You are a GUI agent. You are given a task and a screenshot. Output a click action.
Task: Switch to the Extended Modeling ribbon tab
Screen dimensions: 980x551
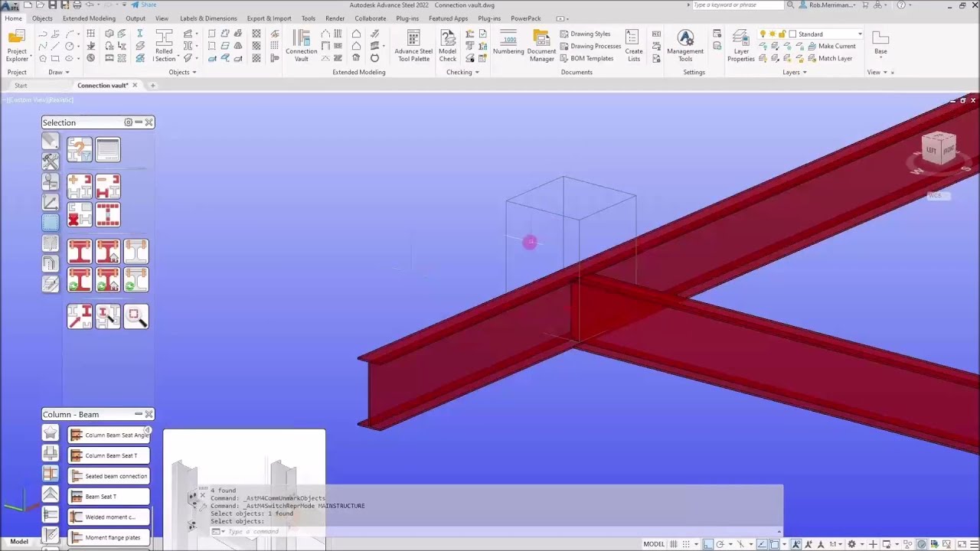[x=89, y=18]
